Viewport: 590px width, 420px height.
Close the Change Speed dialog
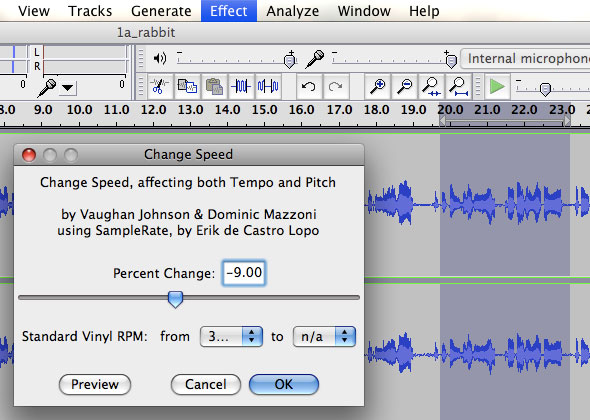click(x=29, y=155)
